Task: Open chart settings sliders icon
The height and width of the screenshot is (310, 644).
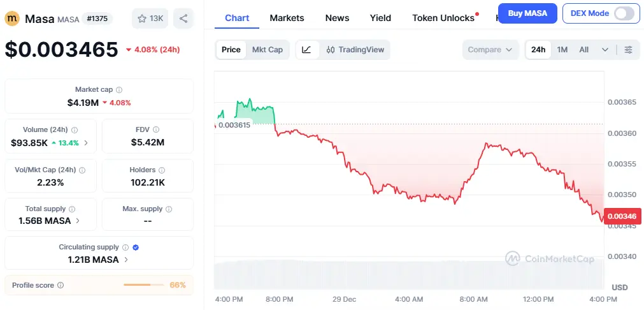Action: [x=628, y=50]
